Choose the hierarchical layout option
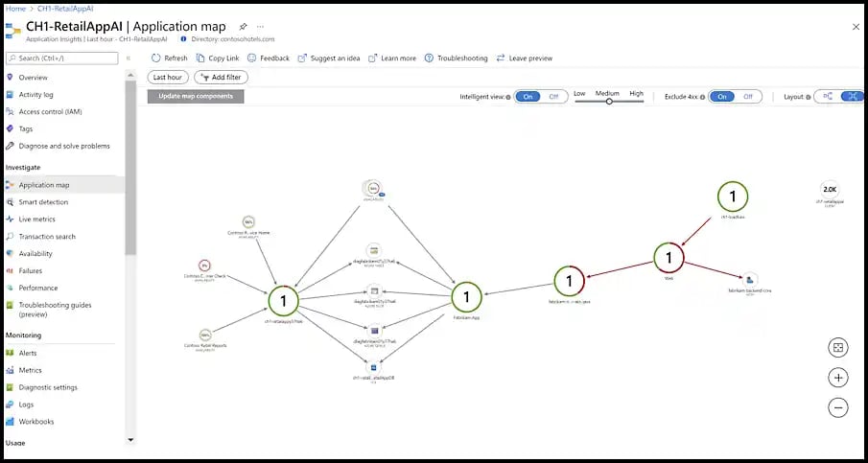Image resolution: width=868 pixels, height=463 pixels. (x=828, y=96)
